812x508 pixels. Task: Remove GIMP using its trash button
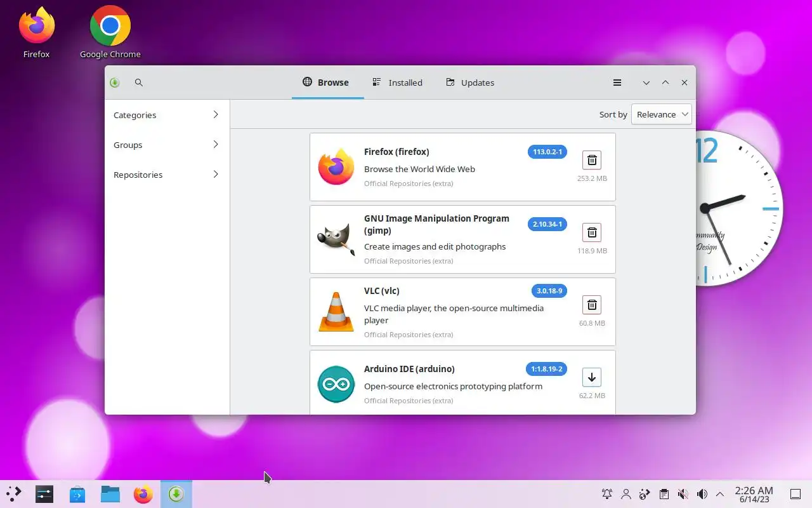click(x=592, y=232)
